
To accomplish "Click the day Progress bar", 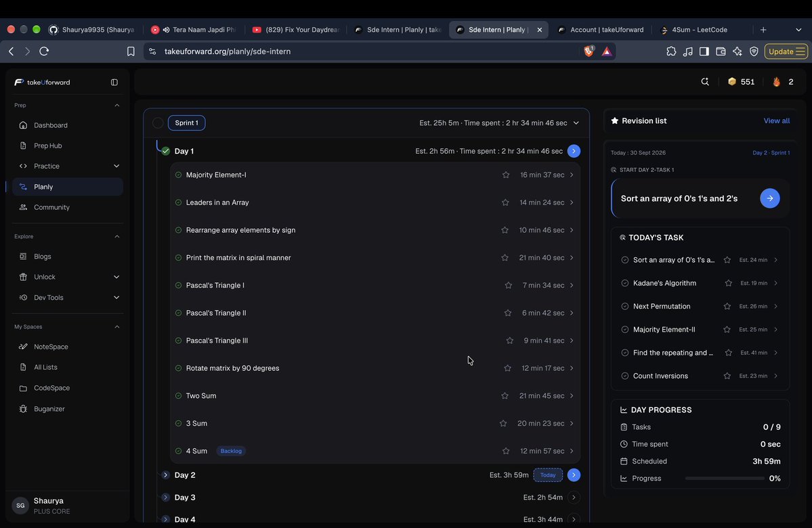I will click(x=725, y=479).
